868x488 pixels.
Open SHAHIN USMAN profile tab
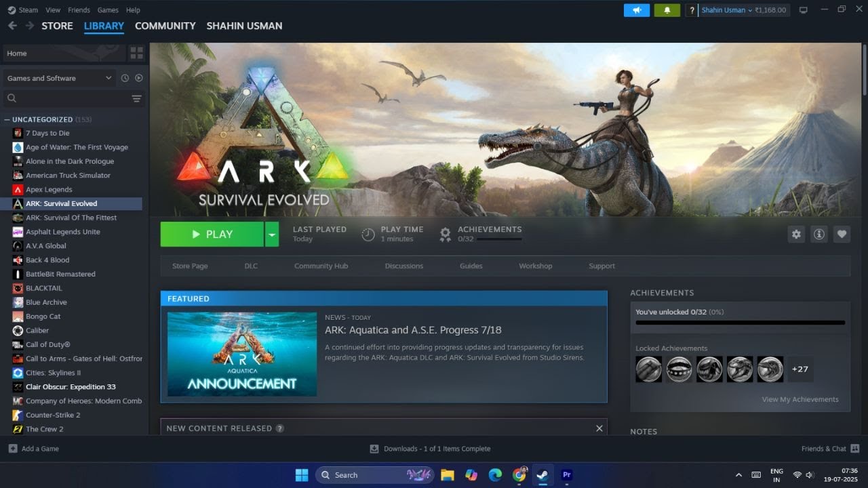coord(244,26)
